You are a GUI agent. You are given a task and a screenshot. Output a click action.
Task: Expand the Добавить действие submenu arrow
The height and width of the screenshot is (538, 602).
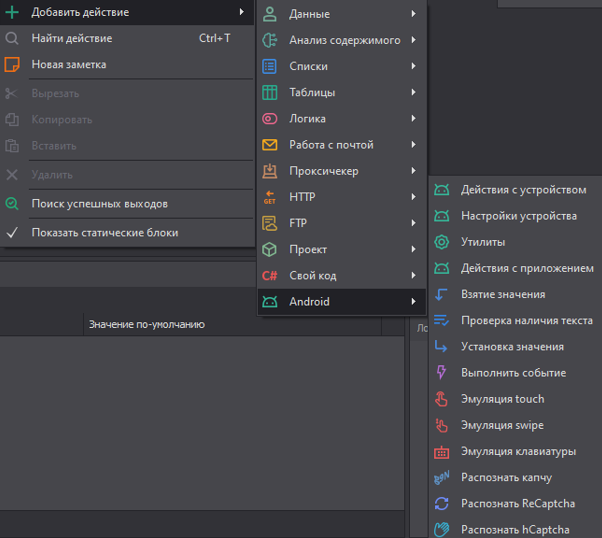pos(241,12)
